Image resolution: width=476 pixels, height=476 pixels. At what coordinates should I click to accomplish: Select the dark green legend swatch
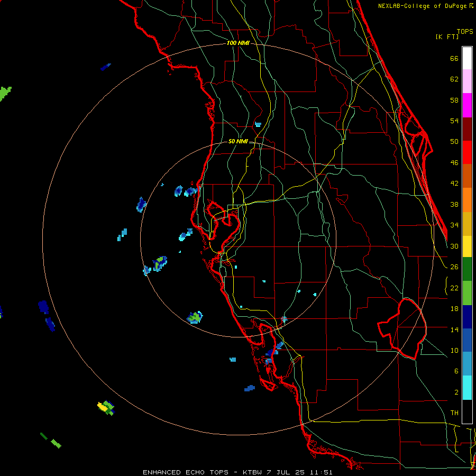click(467, 269)
